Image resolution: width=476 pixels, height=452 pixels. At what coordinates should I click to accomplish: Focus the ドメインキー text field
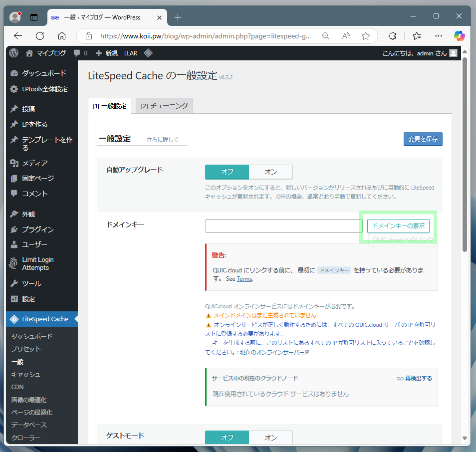[x=284, y=226]
